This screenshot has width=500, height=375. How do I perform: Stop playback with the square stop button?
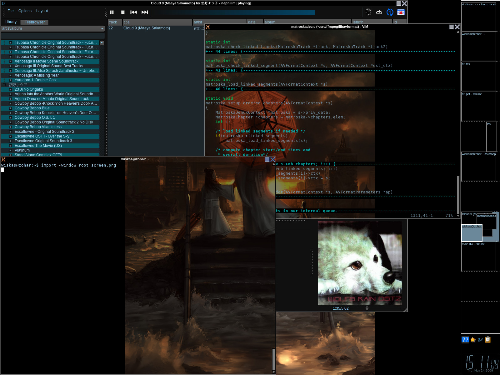[x=122, y=12]
